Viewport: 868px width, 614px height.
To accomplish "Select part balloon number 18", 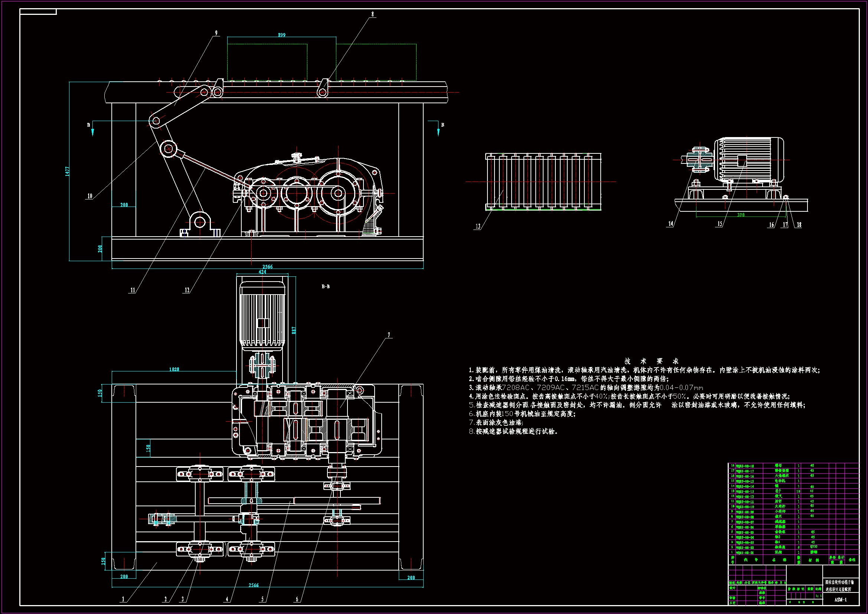I will pos(799,225).
